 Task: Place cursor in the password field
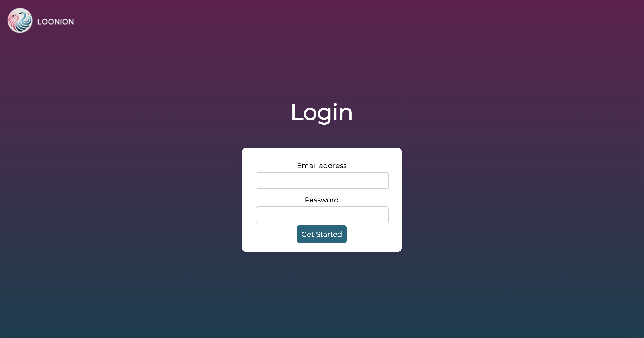tap(322, 215)
